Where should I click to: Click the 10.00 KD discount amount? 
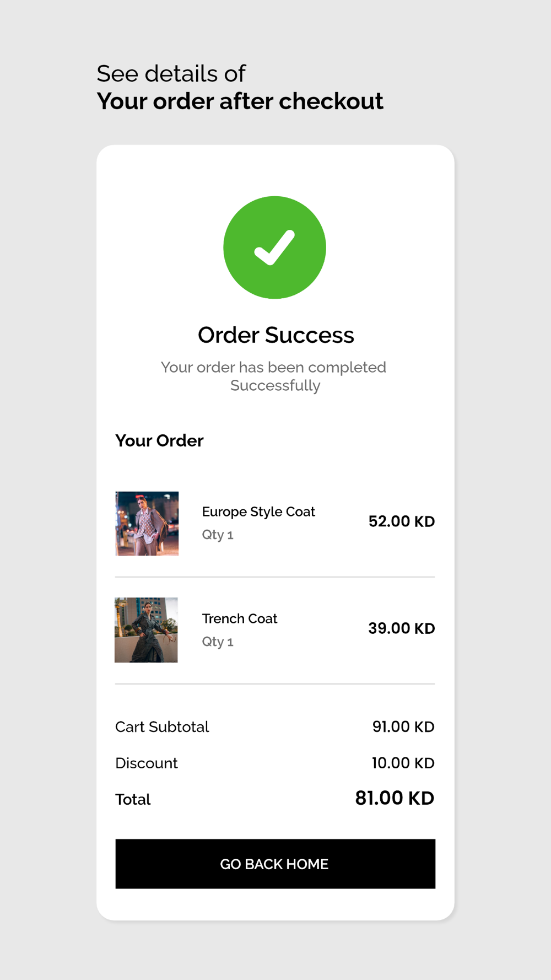(x=403, y=763)
